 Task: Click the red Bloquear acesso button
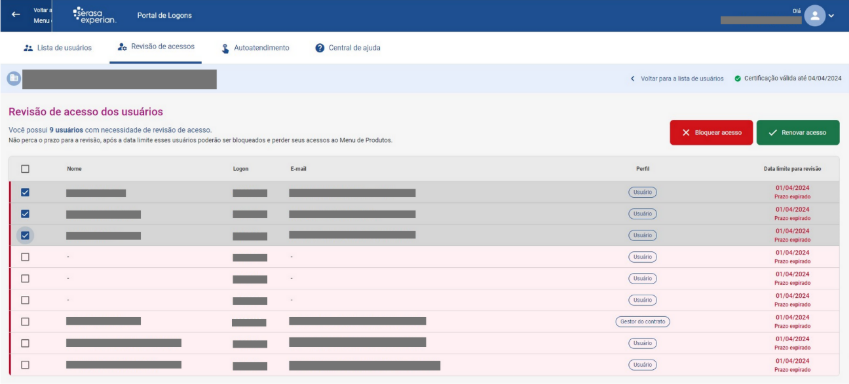click(711, 132)
